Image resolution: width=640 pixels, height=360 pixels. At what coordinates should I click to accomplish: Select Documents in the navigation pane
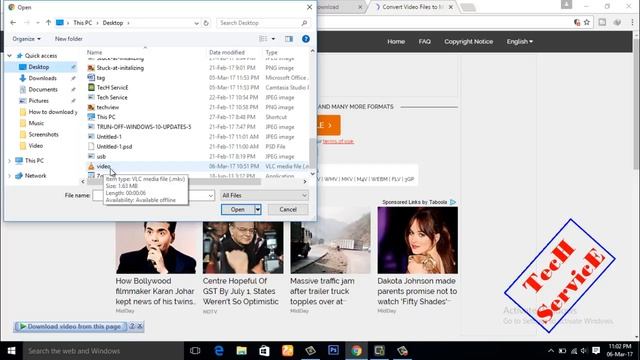(x=43, y=89)
